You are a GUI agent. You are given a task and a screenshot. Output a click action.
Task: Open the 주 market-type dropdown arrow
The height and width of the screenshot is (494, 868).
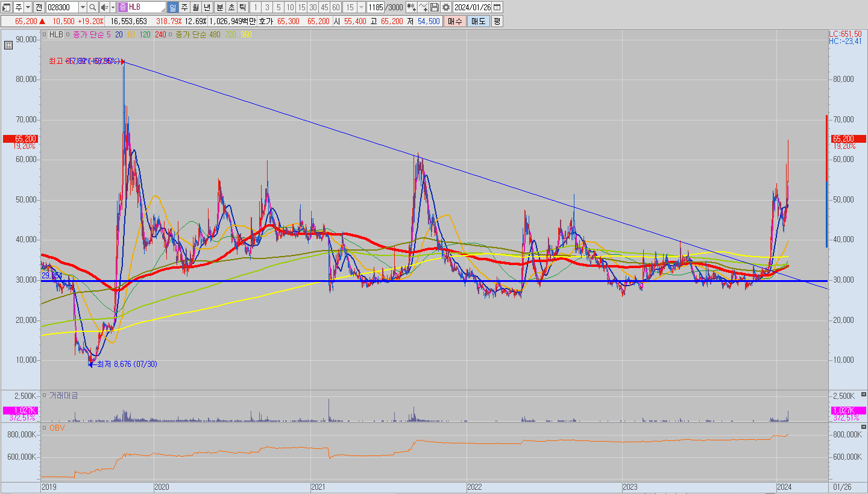click(x=27, y=7)
